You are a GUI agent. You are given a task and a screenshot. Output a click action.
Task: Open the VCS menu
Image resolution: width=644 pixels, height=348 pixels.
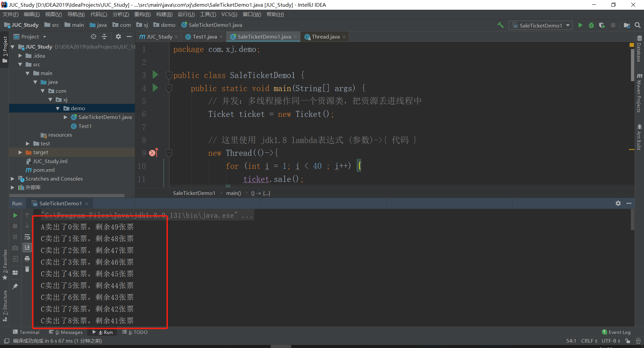pos(229,14)
